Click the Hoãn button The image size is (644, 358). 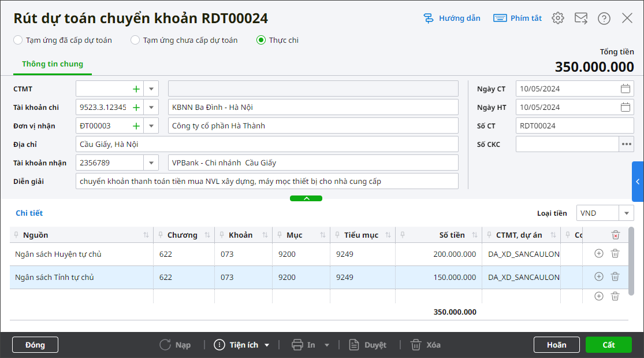(557, 345)
